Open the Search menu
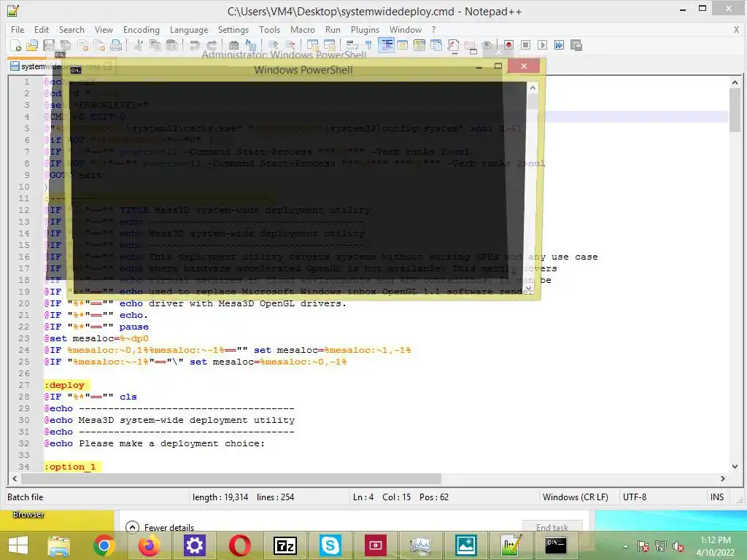747x560 pixels. pyautogui.click(x=71, y=29)
